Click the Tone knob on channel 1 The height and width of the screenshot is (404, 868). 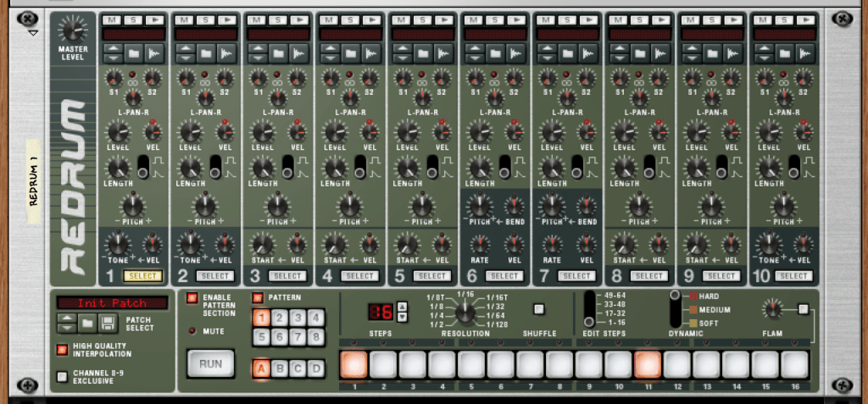click(117, 244)
